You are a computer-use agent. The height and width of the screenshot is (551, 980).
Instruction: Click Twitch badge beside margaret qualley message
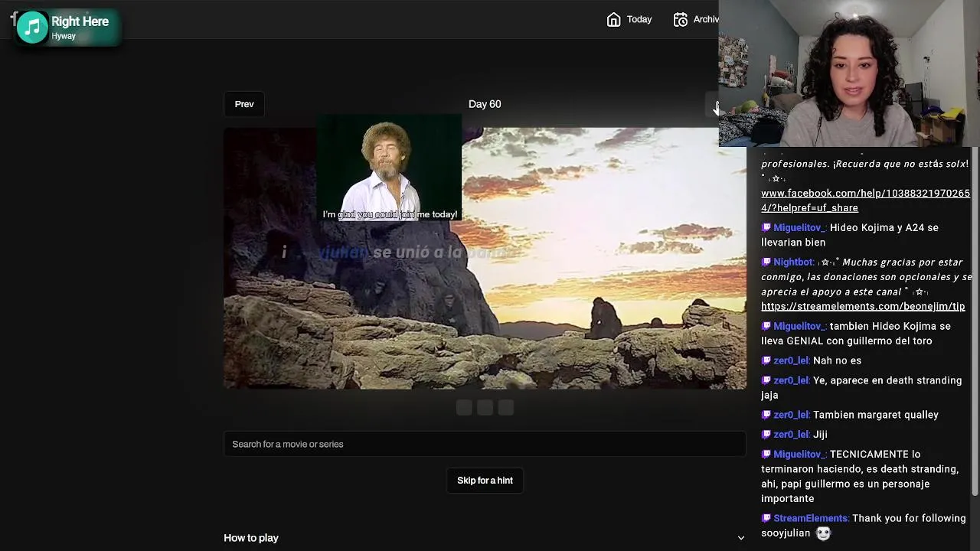pos(766,415)
